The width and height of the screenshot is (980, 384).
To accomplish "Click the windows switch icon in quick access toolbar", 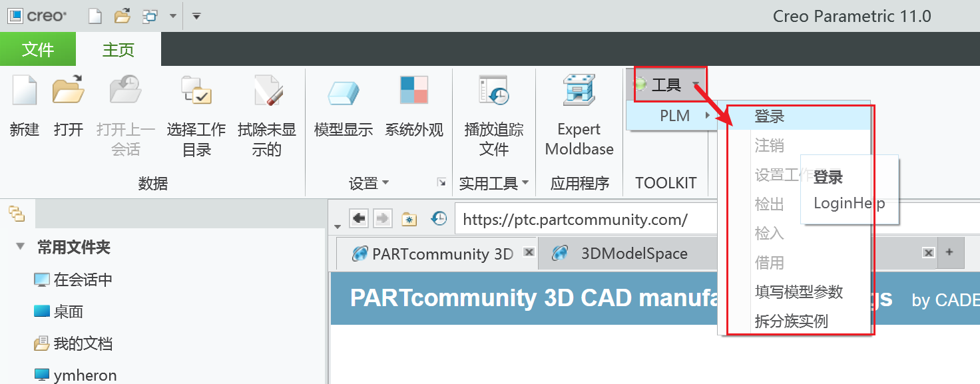I will (150, 16).
